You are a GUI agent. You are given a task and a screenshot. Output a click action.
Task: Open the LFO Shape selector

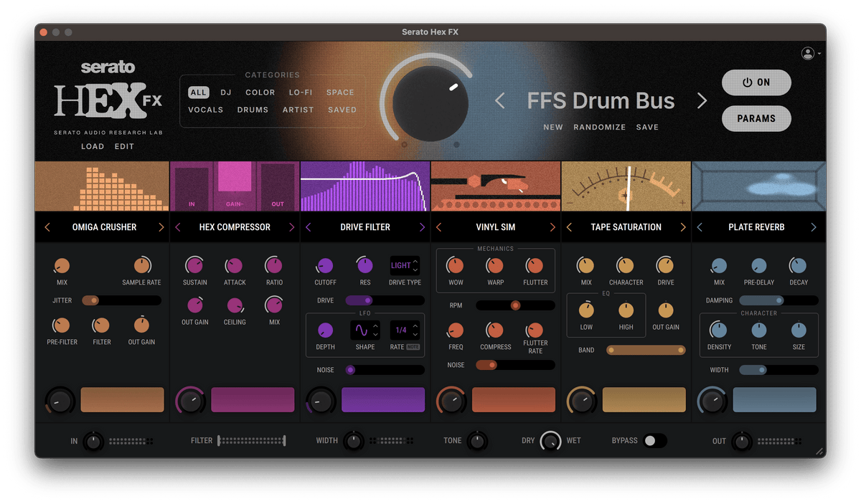coord(365,331)
